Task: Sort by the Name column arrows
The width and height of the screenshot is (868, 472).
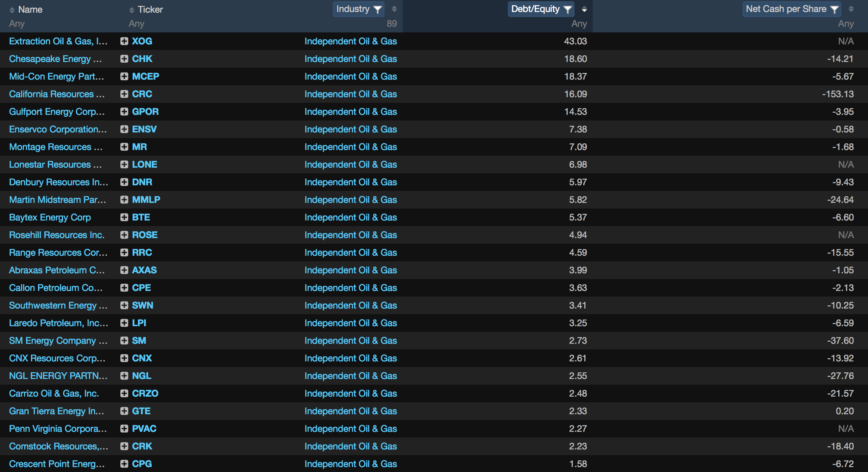Action: pos(12,10)
